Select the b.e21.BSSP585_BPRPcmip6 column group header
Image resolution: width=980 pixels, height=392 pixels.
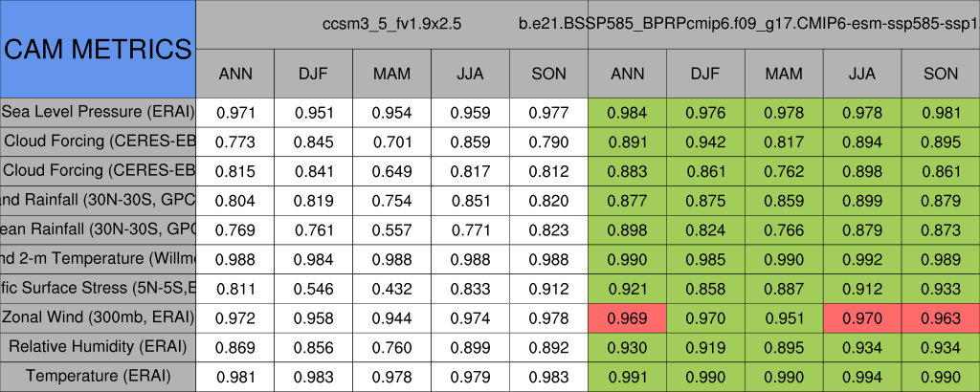783,24
